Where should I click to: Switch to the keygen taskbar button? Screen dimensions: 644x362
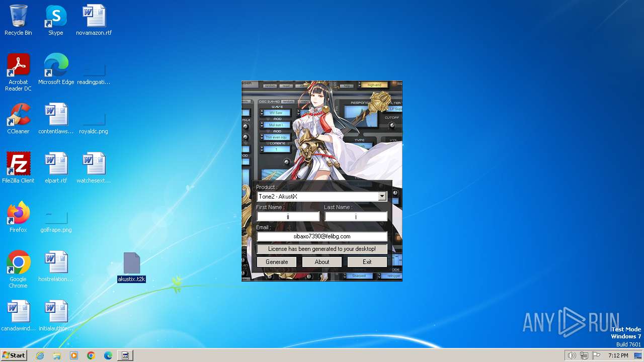pos(125,355)
